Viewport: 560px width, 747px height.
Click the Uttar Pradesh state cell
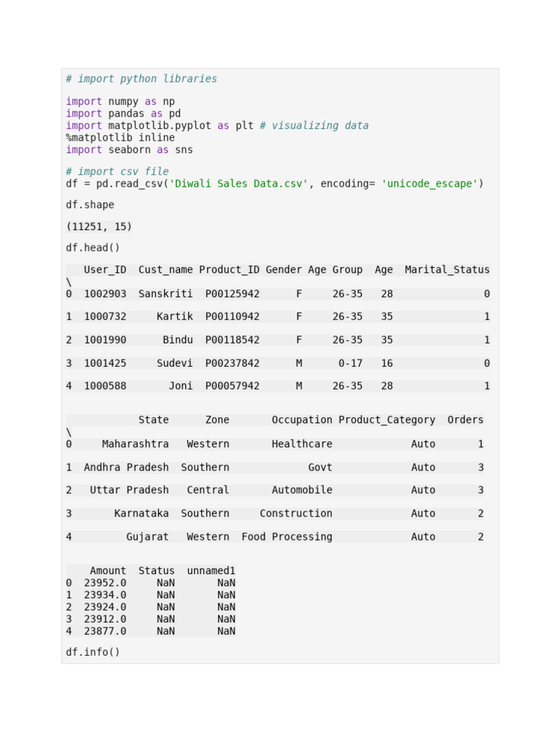pos(129,490)
